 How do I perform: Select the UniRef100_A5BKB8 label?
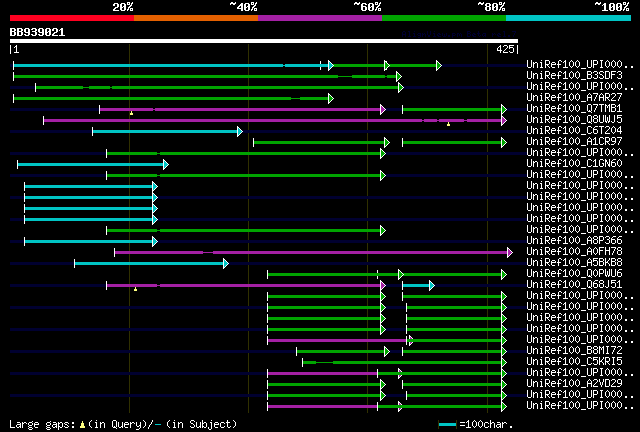(574, 263)
